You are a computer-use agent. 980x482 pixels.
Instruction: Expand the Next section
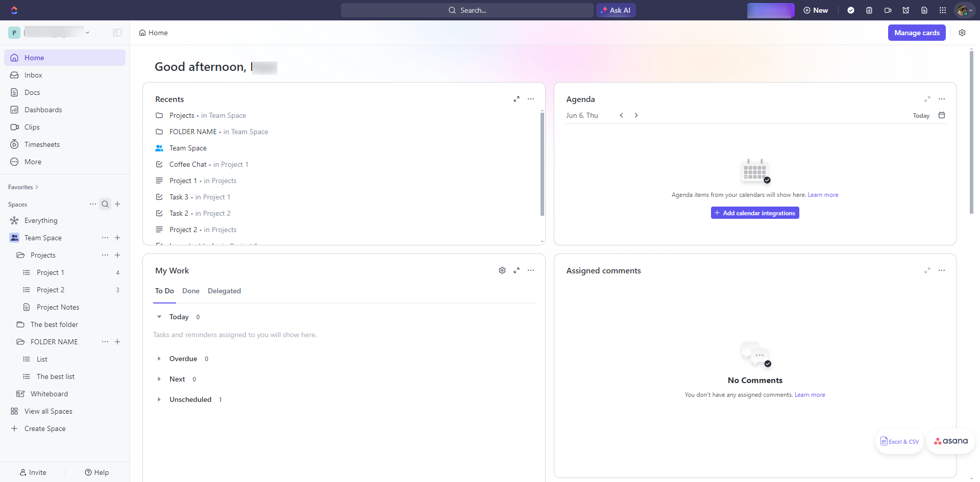tap(159, 379)
